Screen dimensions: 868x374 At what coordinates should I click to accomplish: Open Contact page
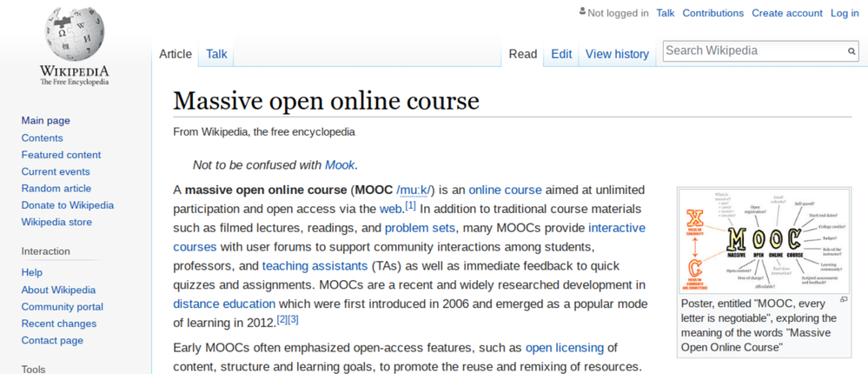coord(53,340)
